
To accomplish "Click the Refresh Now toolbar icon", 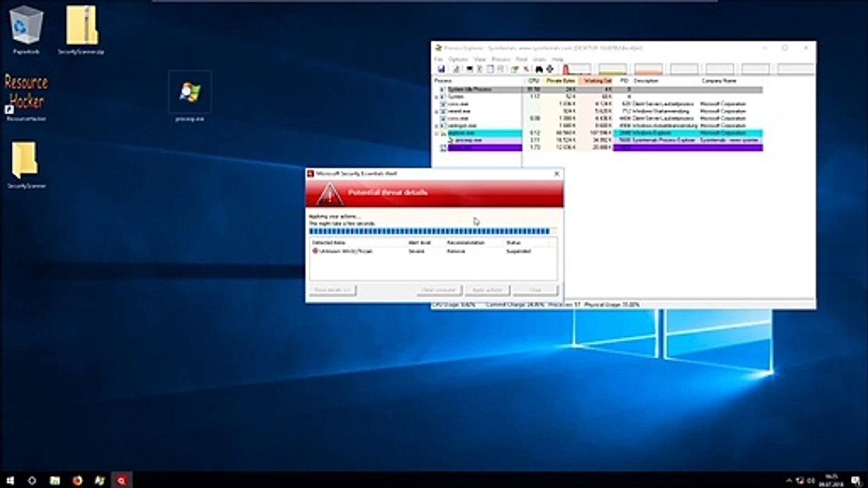I will point(456,69).
